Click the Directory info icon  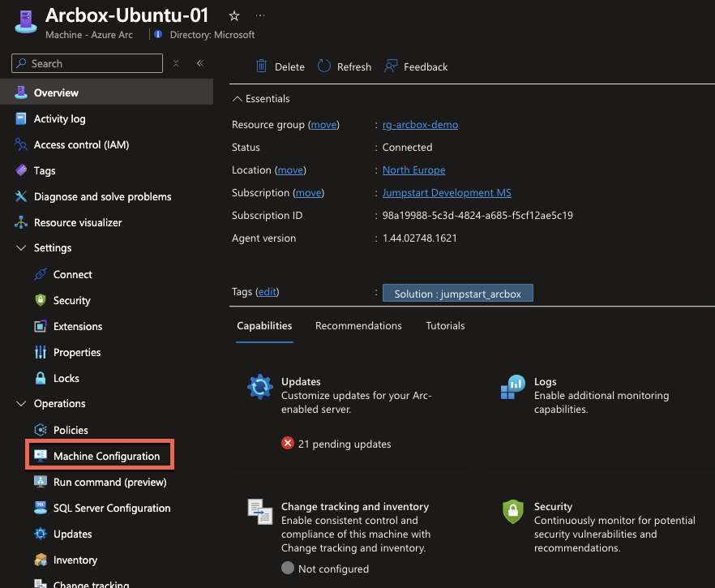[x=158, y=34]
